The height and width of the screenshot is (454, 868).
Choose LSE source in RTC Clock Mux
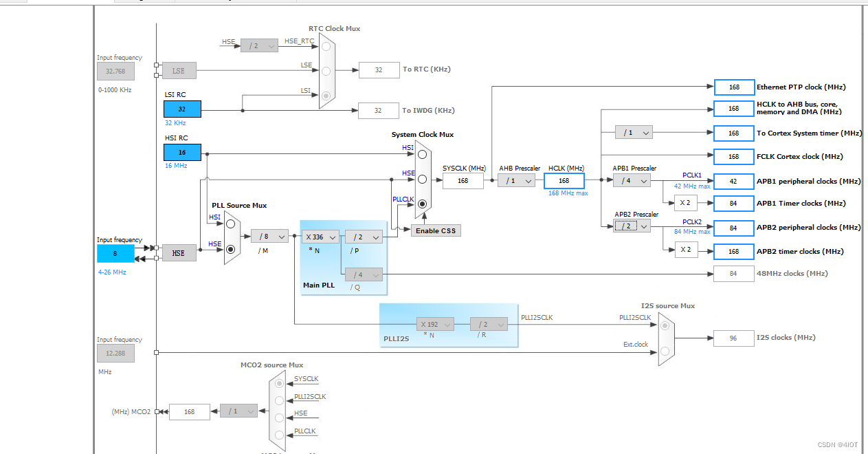pyautogui.click(x=325, y=72)
